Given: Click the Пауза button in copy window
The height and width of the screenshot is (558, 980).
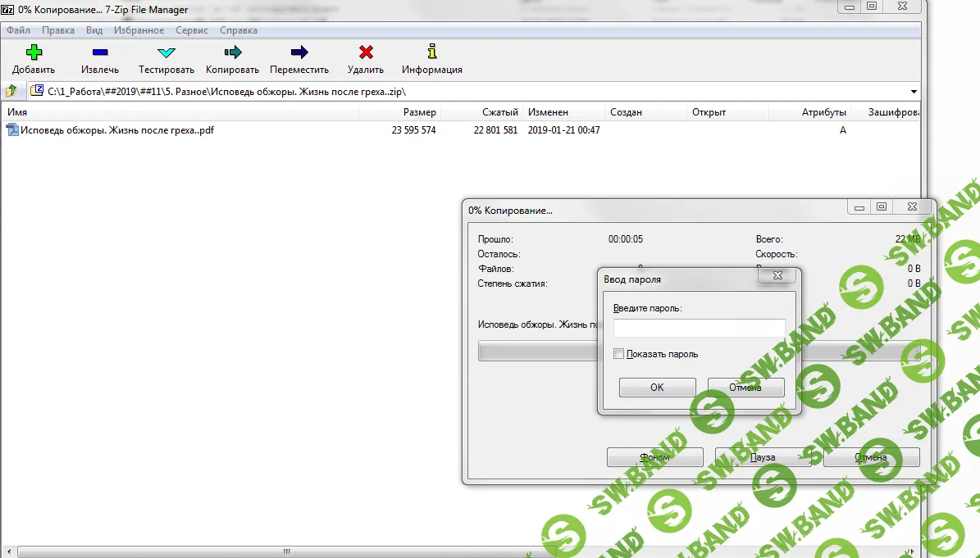Looking at the screenshot, I should click(763, 457).
